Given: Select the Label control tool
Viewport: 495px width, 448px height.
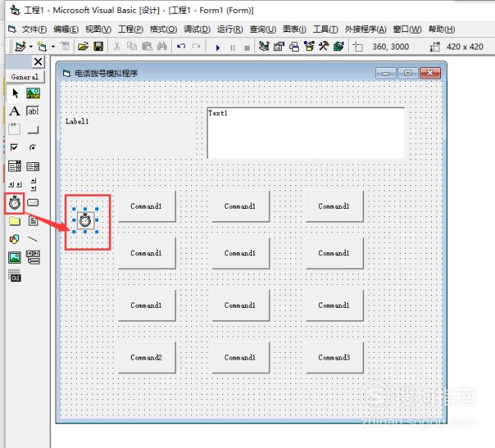Looking at the screenshot, I should pos(14,111).
